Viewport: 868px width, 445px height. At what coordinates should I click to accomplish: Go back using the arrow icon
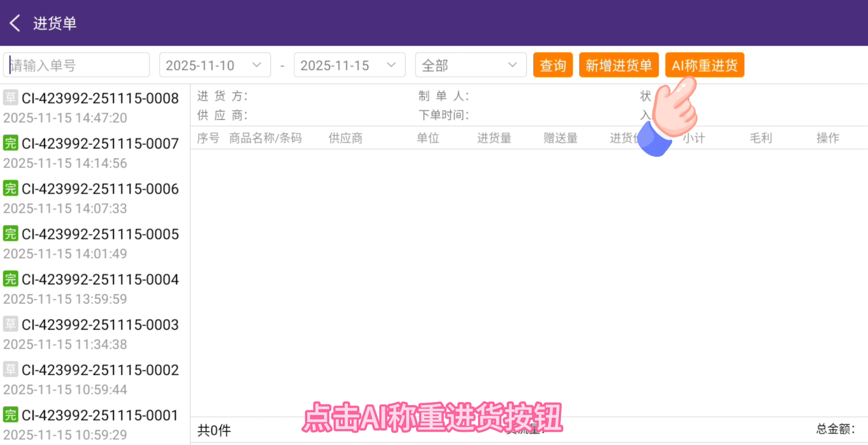(x=15, y=23)
